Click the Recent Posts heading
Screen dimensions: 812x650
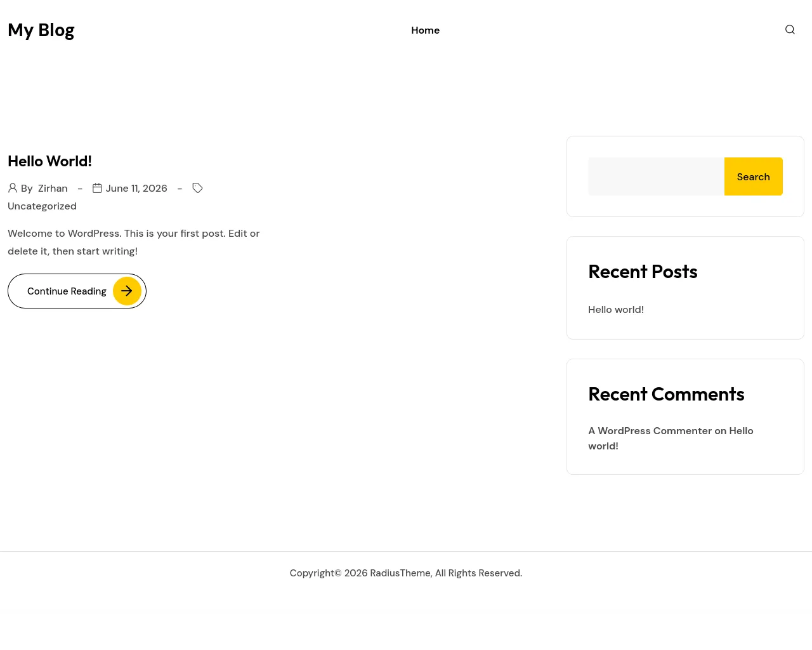643,272
